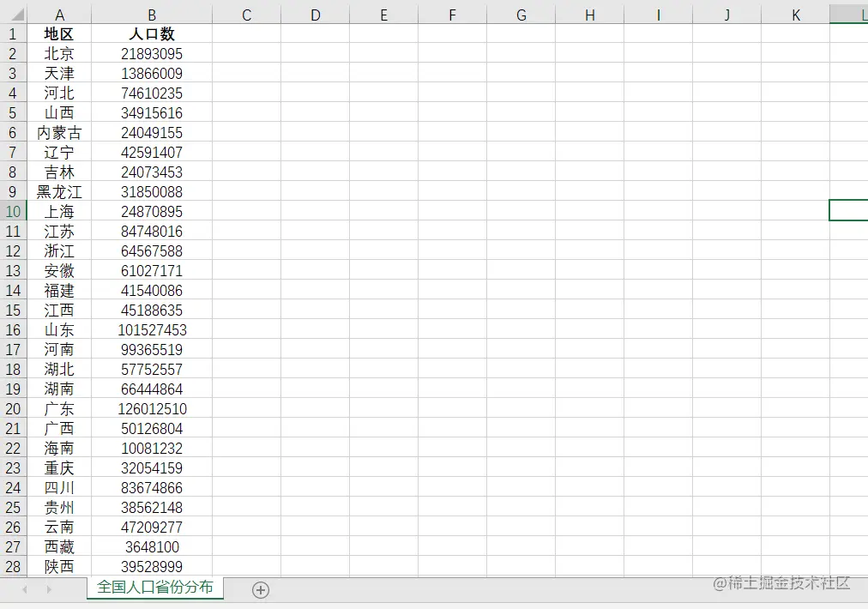Select the 福建 cell
Screen dimensions: 868x609
click(59, 291)
